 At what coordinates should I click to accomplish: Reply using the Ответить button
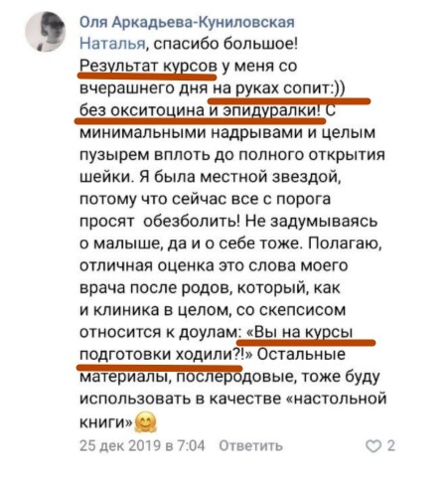(251, 446)
